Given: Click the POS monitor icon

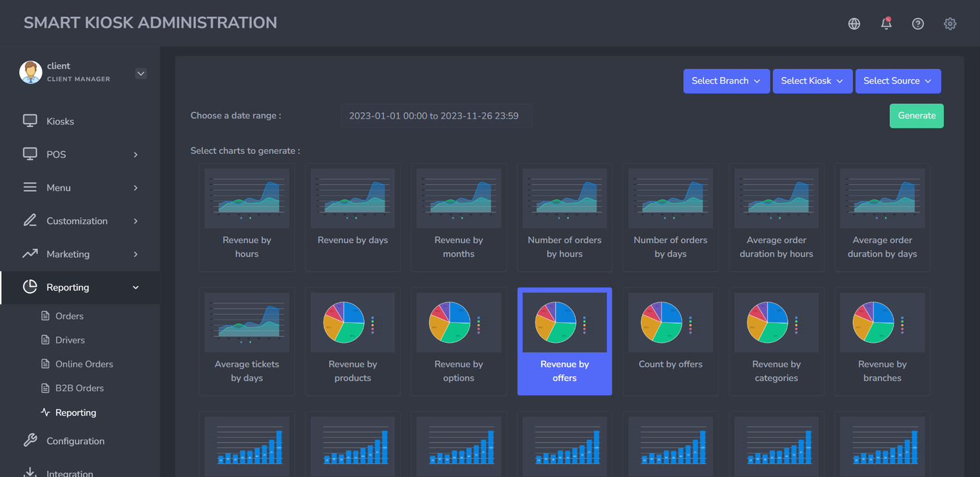Looking at the screenshot, I should click(30, 154).
